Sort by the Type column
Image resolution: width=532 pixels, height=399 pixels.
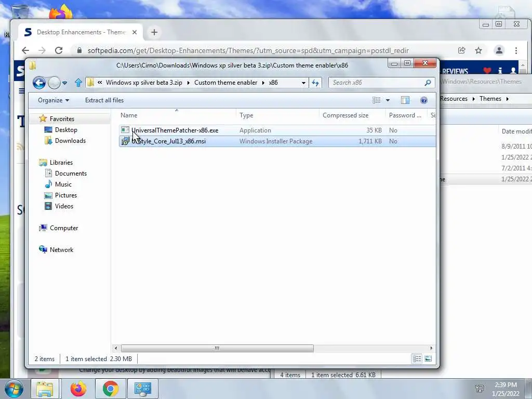pyautogui.click(x=277, y=115)
